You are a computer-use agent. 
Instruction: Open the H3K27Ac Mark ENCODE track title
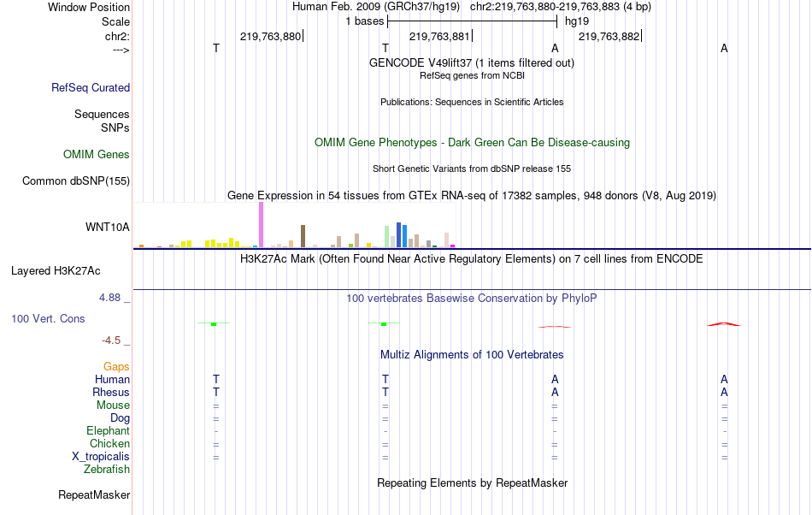click(472, 258)
